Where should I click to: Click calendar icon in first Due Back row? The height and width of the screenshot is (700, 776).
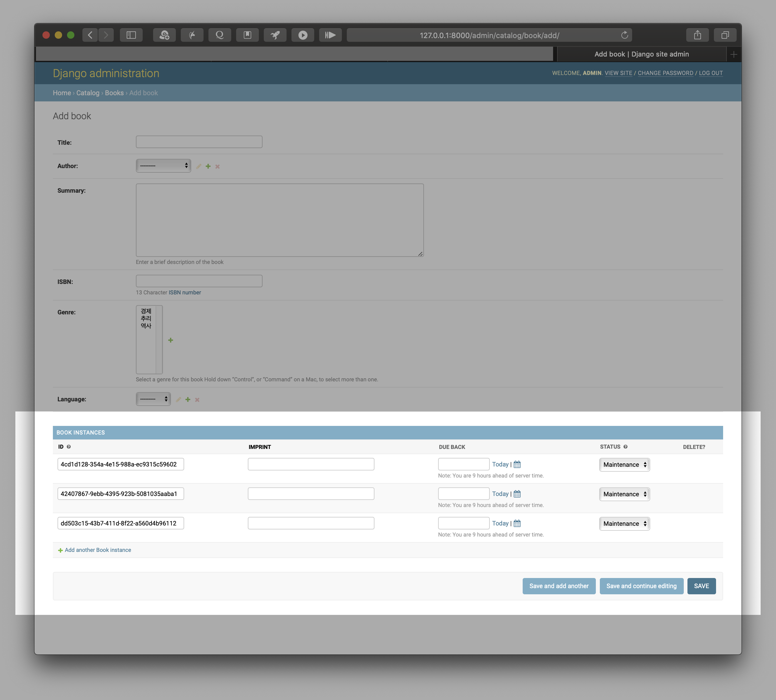coord(517,464)
